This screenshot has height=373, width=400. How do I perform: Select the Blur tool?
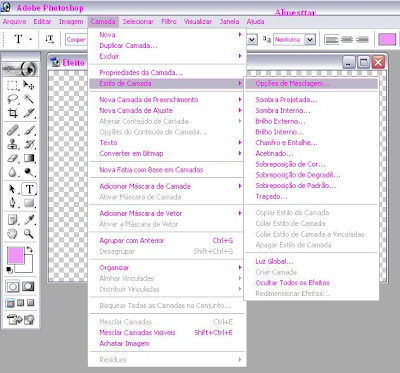(x=13, y=172)
